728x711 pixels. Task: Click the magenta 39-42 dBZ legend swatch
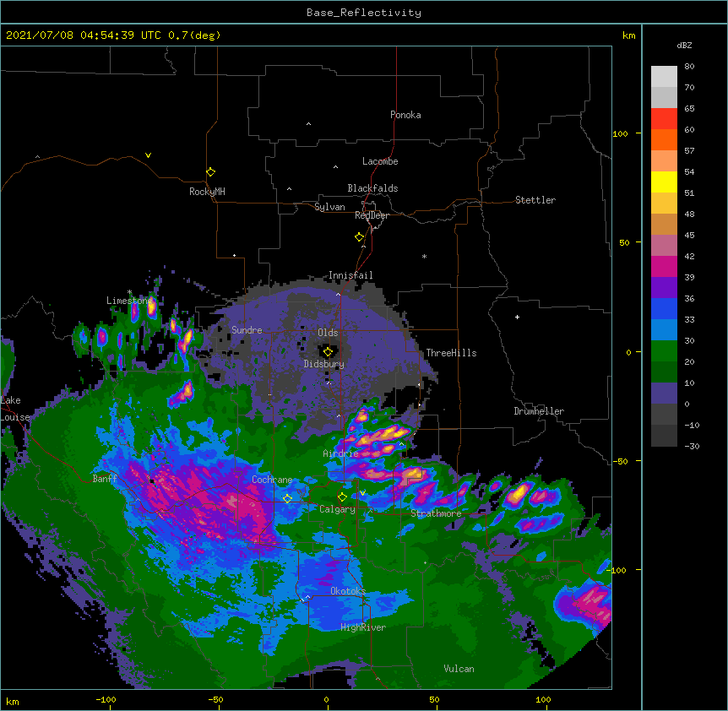click(x=664, y=266)
